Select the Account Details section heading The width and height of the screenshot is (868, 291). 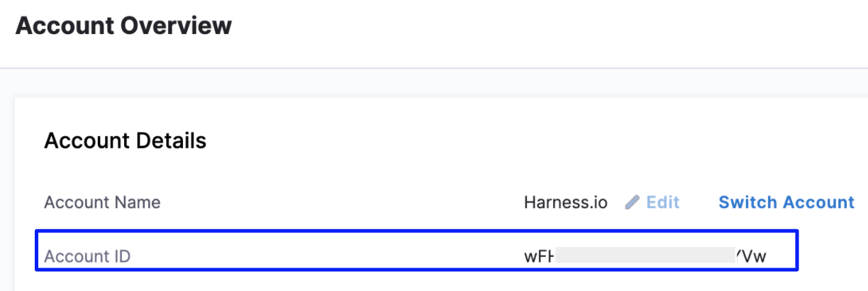125,141
